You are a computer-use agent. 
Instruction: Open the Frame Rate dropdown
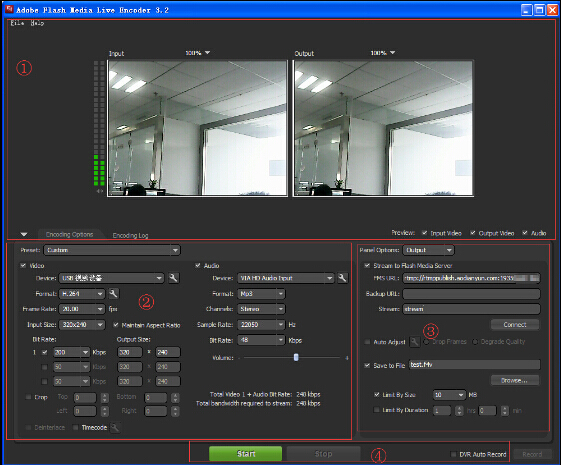(x=82, y=309)
